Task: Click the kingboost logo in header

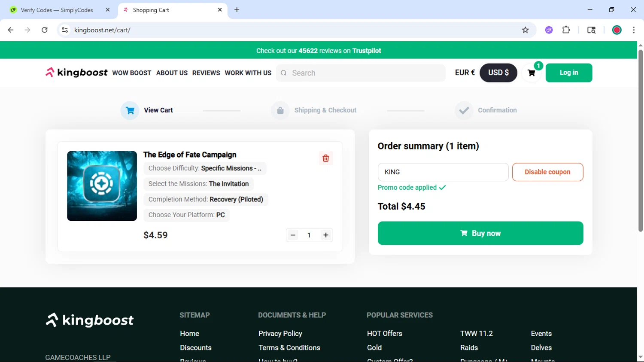Action: (x=76, y=73)
